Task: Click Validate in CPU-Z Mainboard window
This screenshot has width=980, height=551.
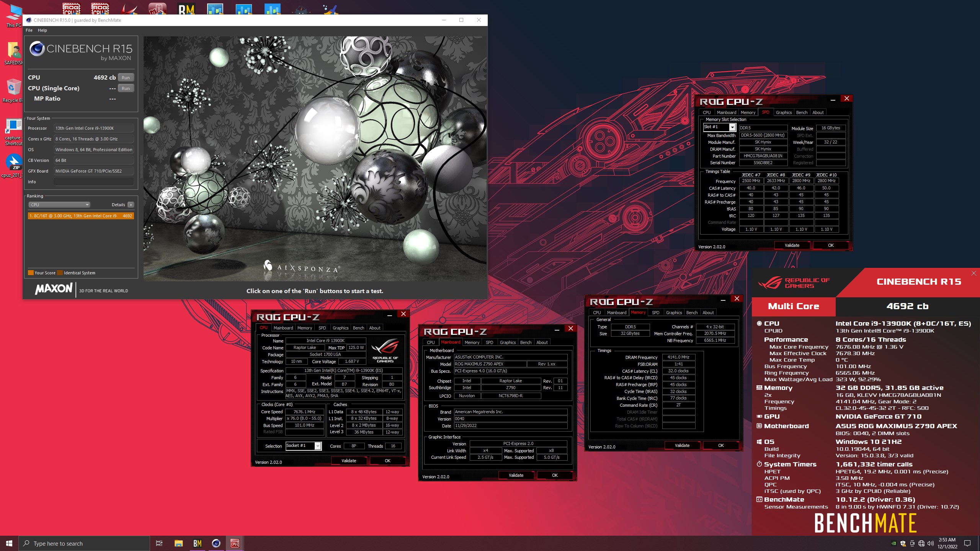Action: click(x=516, y=475)
